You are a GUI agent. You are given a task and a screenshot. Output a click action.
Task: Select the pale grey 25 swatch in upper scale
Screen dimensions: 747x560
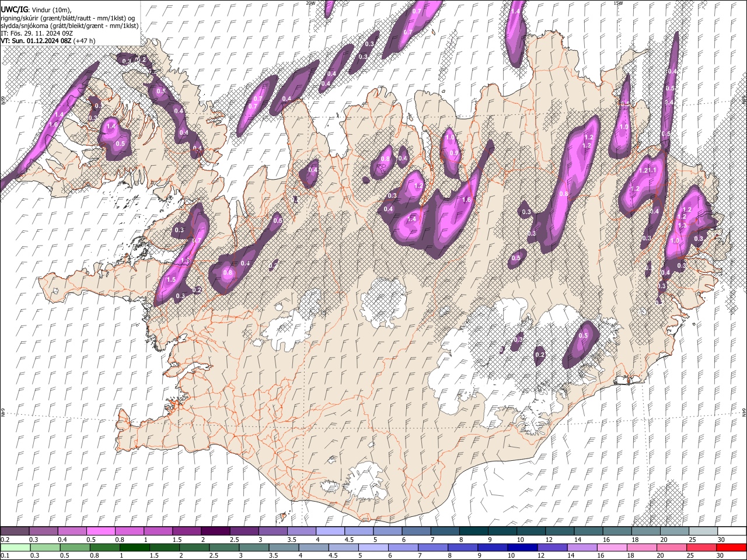coord(703,531)
